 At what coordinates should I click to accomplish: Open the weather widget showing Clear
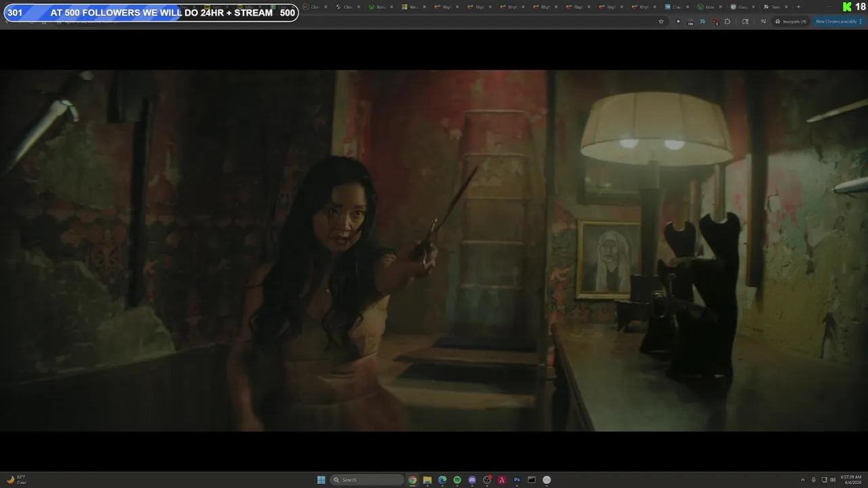coord(17,480)
